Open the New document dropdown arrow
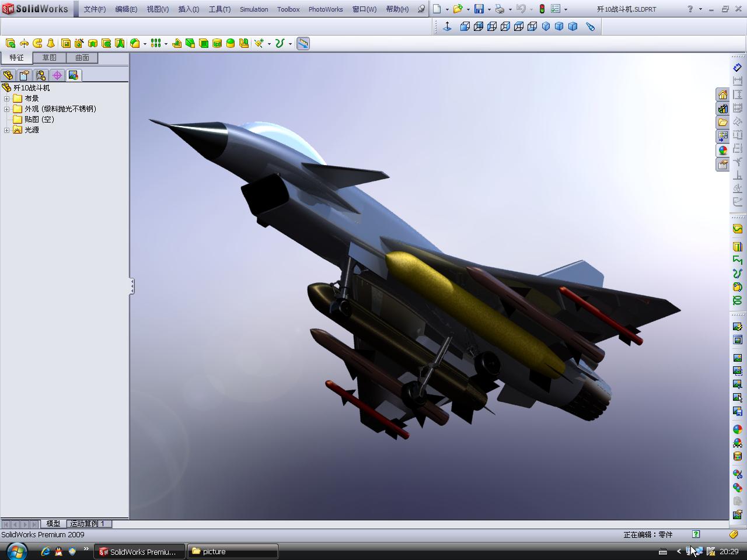747x560 pixels. click(447, 9)
